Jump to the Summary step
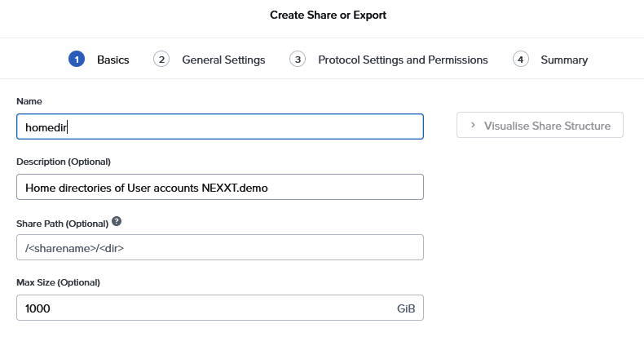The width and height of the screenshot is (644, 337). point(563,60)
